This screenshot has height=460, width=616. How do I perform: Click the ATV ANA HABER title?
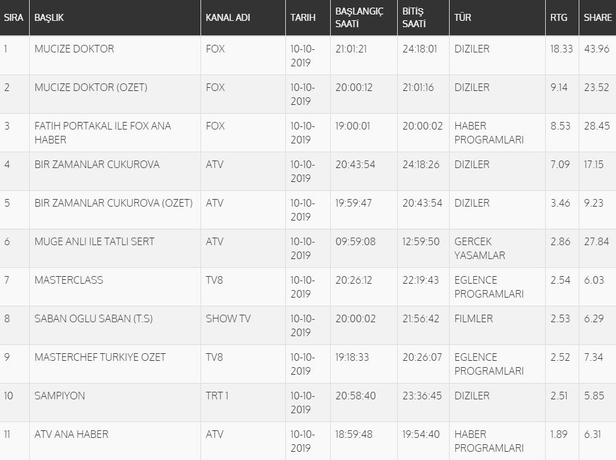pyautogui.click(x=72, y=434)
